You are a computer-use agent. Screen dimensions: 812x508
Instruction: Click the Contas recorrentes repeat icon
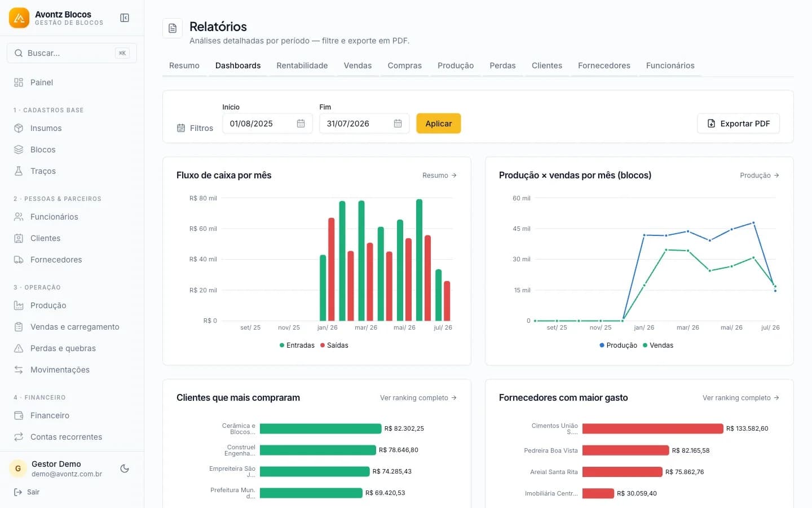[x=19, y=437]
